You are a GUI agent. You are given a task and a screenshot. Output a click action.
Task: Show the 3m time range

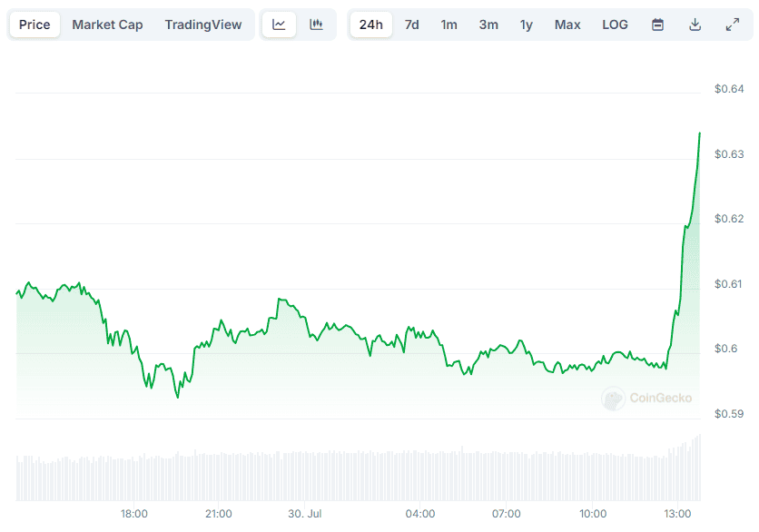(x=488, y=25)
